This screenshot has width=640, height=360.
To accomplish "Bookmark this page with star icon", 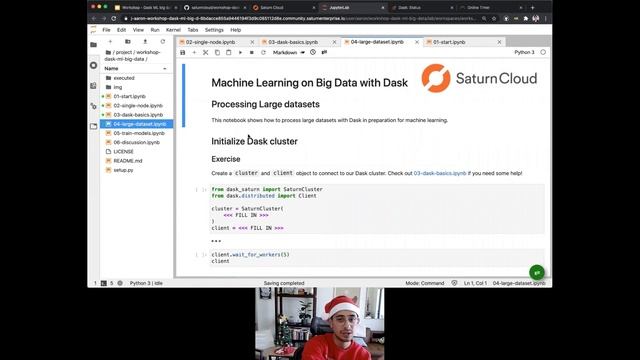I will pos(494,19).
